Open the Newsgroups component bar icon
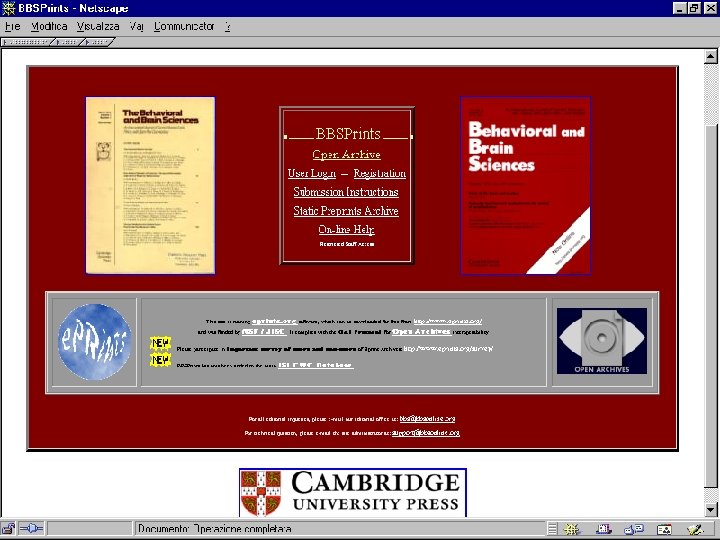The image size is (720, 540). (634, 529)
